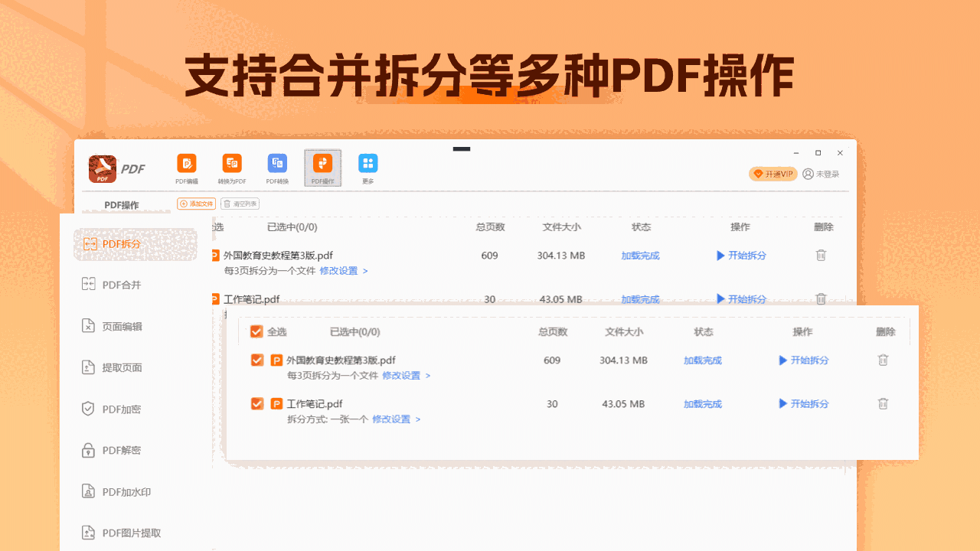980x551 pixels.
Task: Click 清空列表 to clear the file list
Action: [x=240, y=204]
